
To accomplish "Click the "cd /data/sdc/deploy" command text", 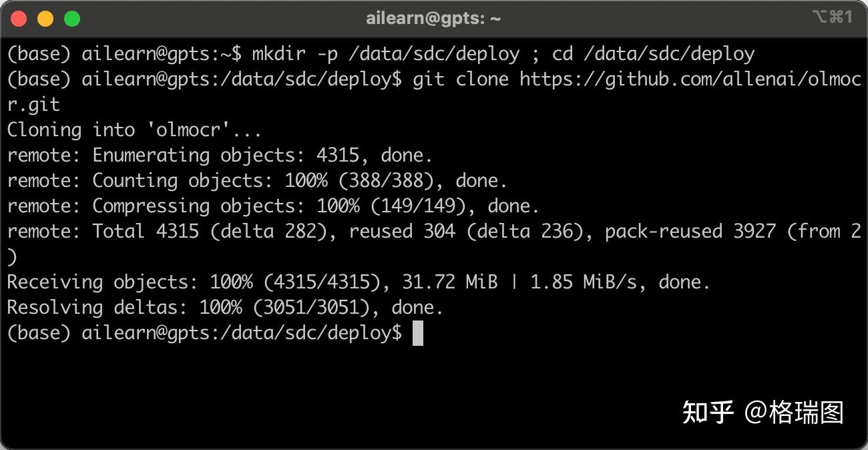I will point(653,54).
